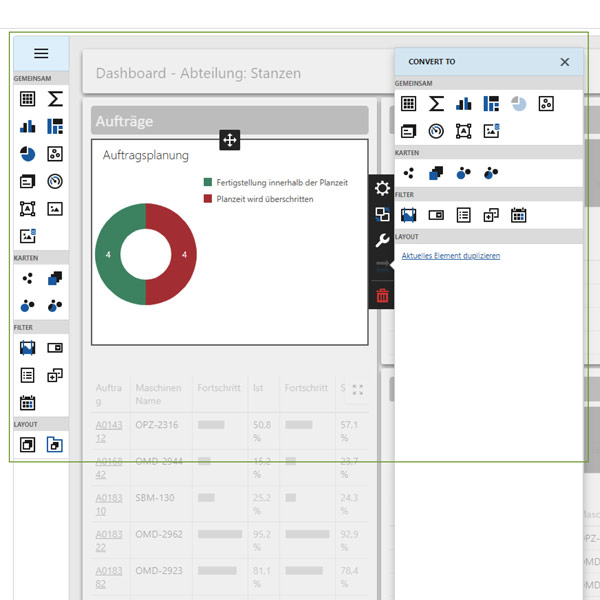
Task: Convert to Pie Map in Convert To panel
Action: 491,173
